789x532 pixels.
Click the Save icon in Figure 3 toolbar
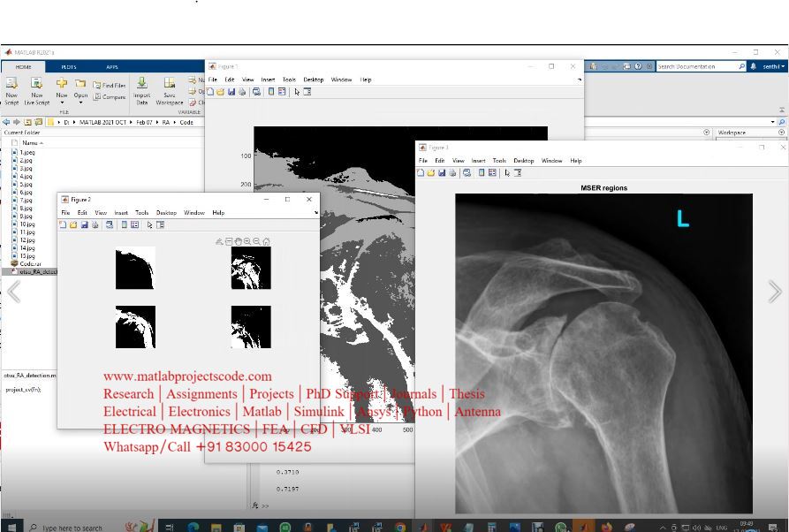click(442, 173)
